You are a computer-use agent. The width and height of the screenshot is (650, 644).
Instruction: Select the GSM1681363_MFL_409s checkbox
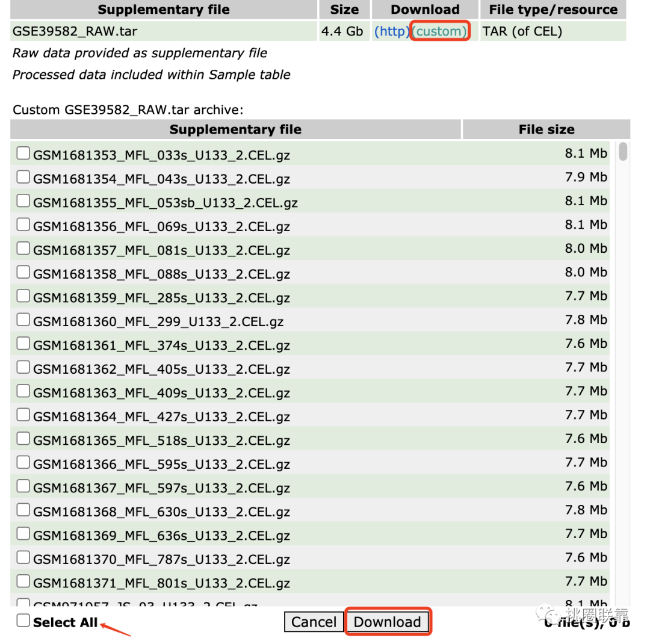point(23,391)
